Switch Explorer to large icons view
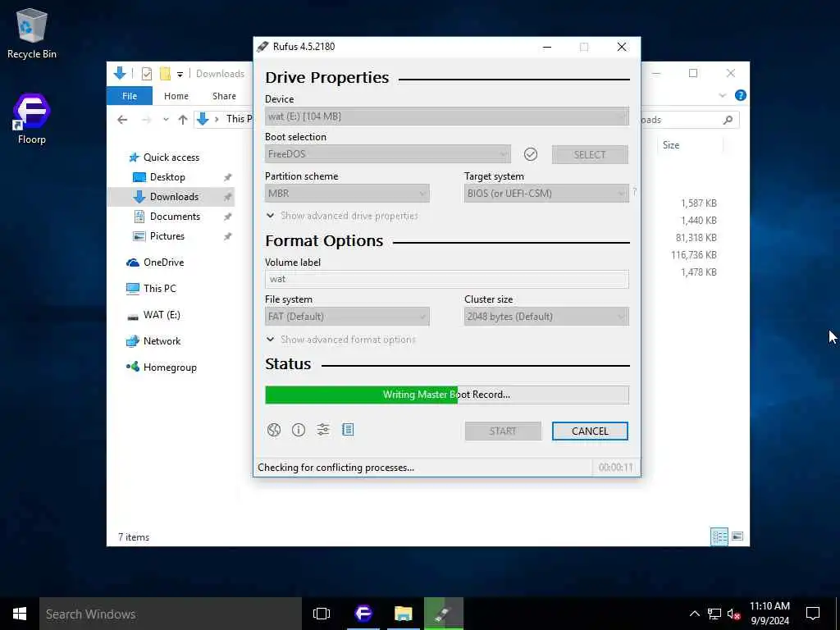 [737, 536]
